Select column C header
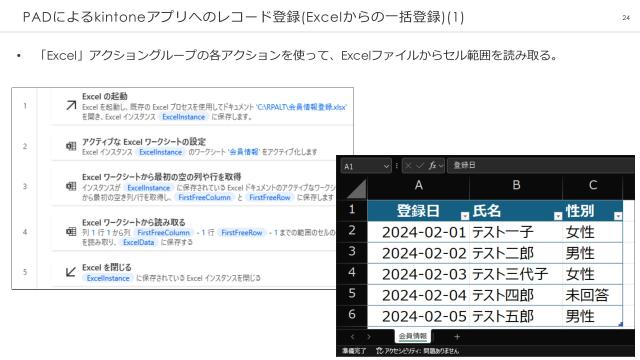Viewport: 640px width, 360px height. click(x=593, y=186)
